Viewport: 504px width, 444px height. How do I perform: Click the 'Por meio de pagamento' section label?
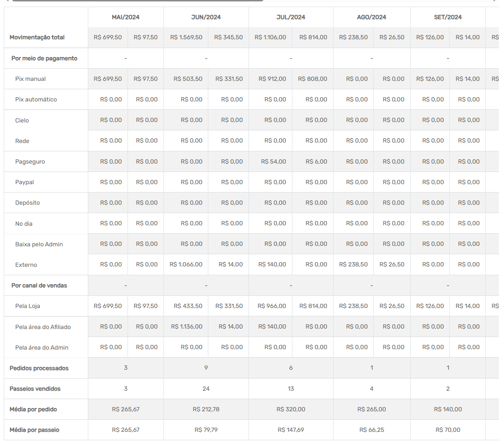[x=44, y=58]
